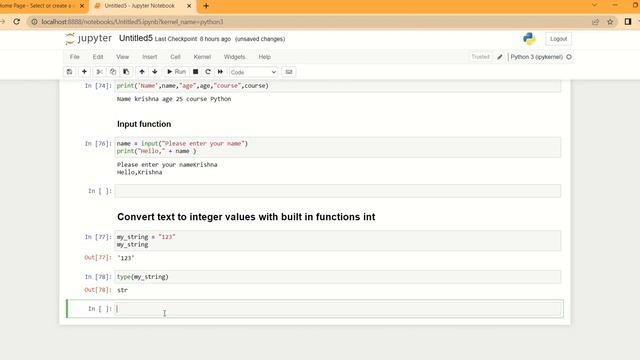Click inside the active empty cell at the bottom
Viewport: 640px width, 360px height.
coord(338,309)
